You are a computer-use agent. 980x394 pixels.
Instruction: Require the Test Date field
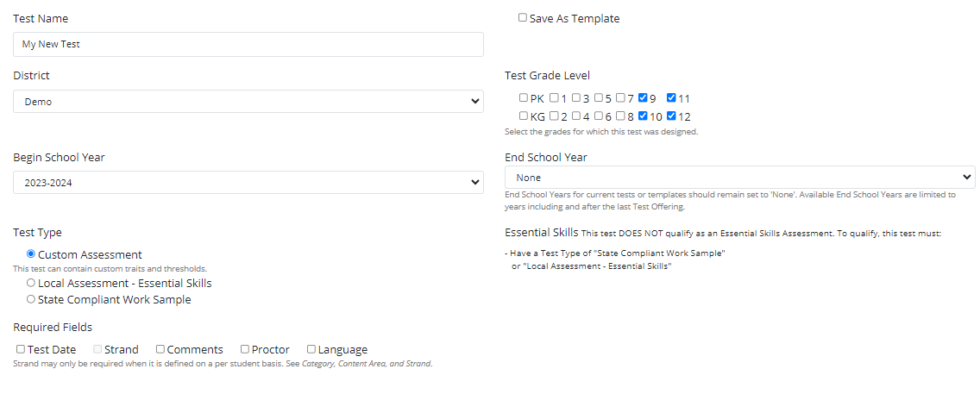(21, 349)
